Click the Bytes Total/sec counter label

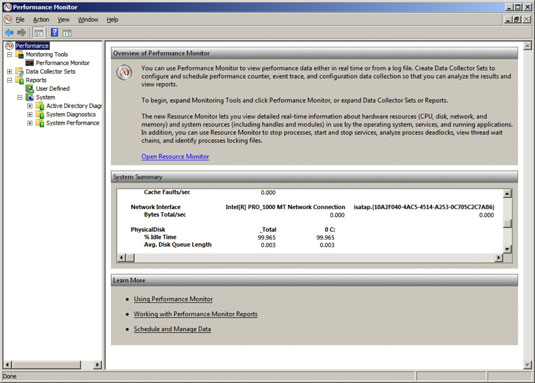coord(165,215)
